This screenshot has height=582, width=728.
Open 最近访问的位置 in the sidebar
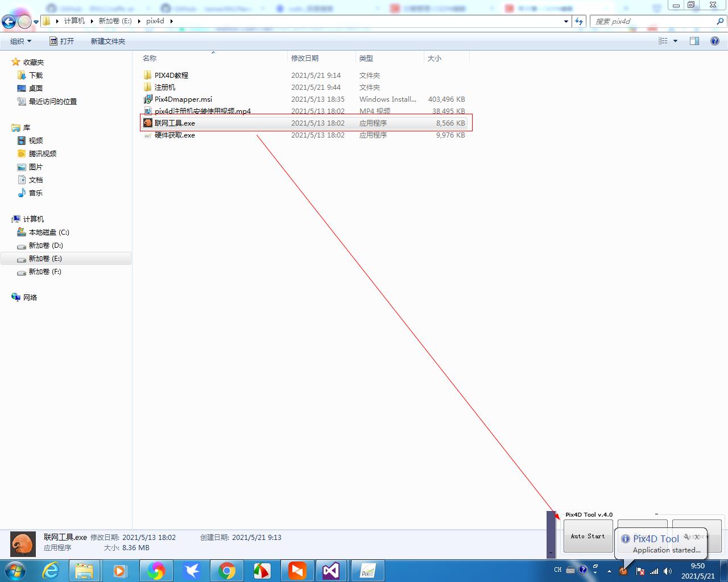tap(53, 101)
